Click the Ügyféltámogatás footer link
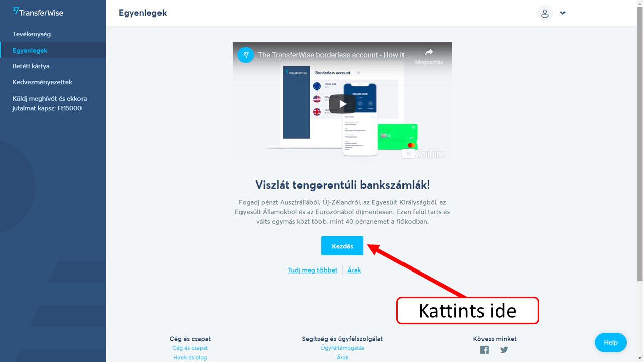644x362 pixels. (342, 348)
